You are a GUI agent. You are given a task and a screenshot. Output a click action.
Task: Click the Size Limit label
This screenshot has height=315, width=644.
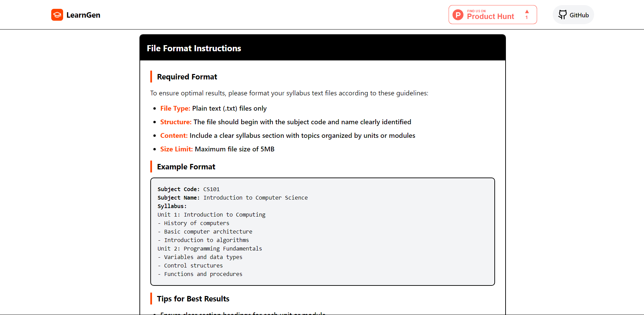coord(176,149)
